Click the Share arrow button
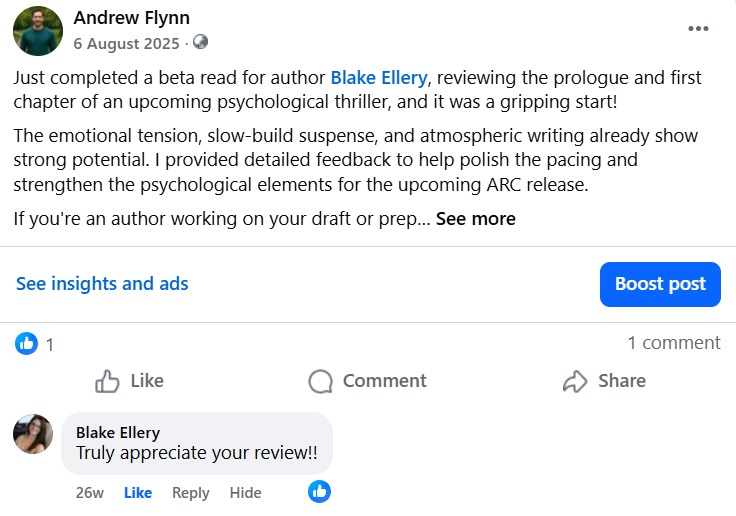Image resolution: width=736 pixels, height=516 pixels. [x=604, y=381]
